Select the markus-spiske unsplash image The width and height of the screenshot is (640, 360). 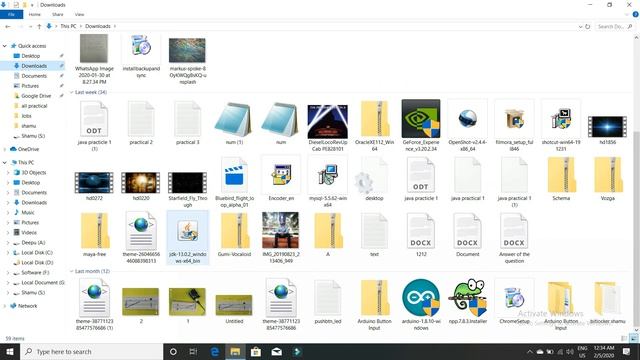point(187,50)
